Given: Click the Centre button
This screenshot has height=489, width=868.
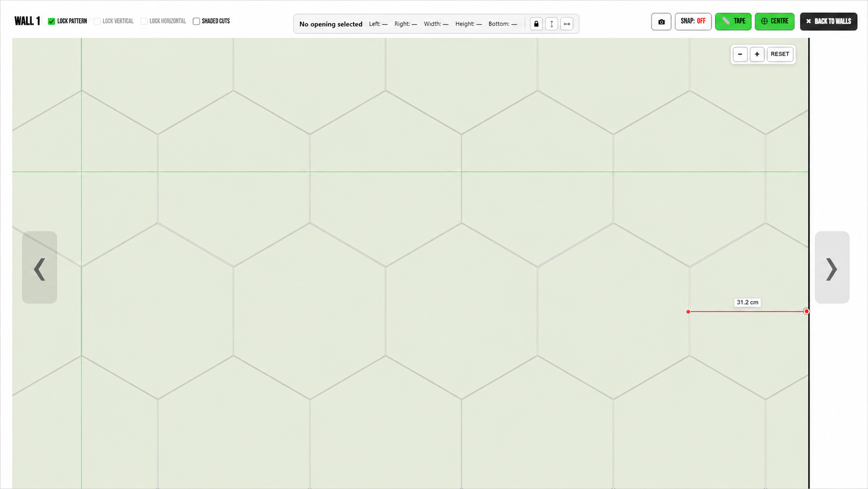Looking at the screenshot, I should [775, 21].
